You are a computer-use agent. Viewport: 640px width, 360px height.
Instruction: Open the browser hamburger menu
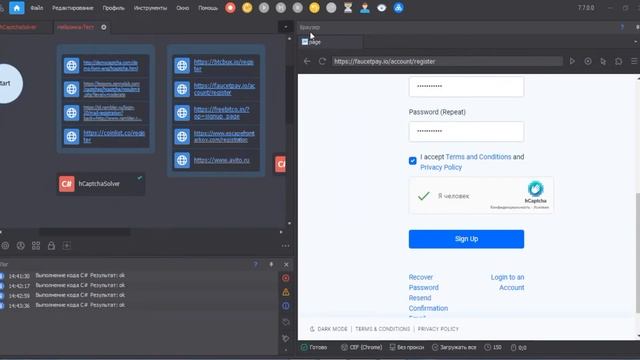pyautogui.click(x=634, y=61)
